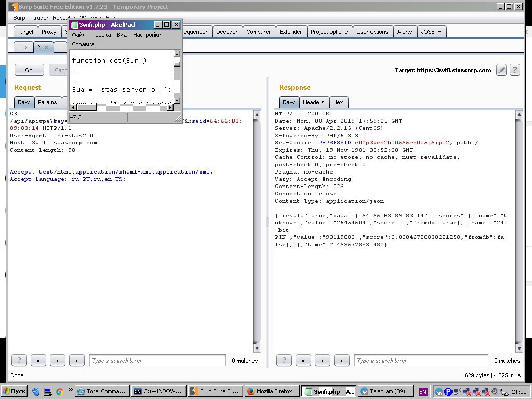Open the Project options tab

pos(329,32)
